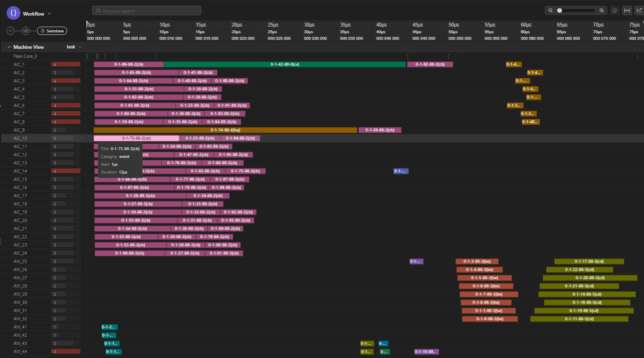Click the purple Workflow braces logo
This screenshot has height=358, width=644.
(x=14, y=13)
